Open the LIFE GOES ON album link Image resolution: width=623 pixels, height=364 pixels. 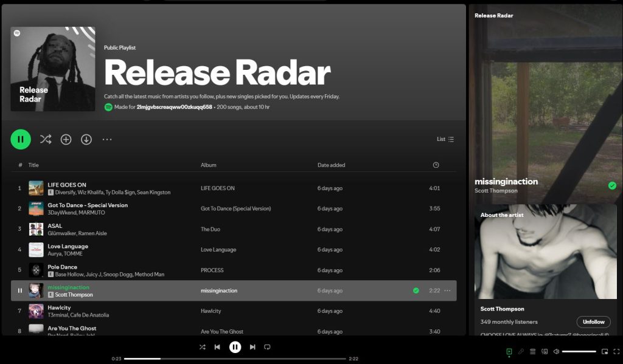tap(218, 188)
